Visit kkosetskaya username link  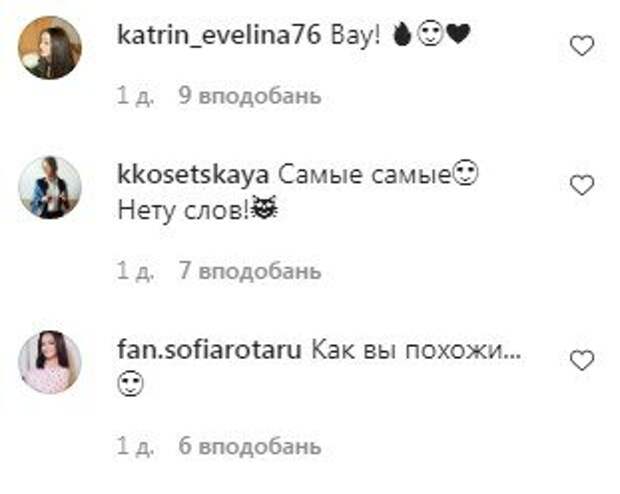[193, 175]
